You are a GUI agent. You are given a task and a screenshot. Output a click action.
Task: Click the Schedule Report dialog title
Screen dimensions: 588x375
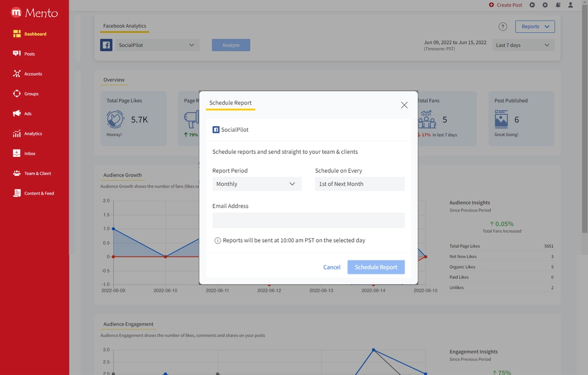230,103
